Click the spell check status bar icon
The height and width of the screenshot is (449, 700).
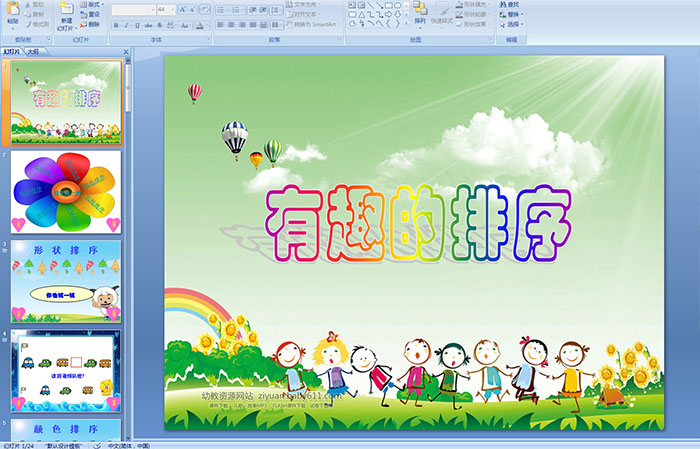coord(96,445)
